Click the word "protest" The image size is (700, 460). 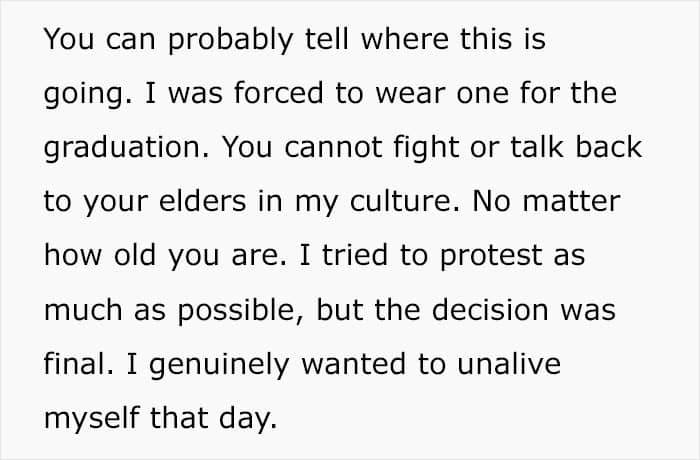(476, 256)
